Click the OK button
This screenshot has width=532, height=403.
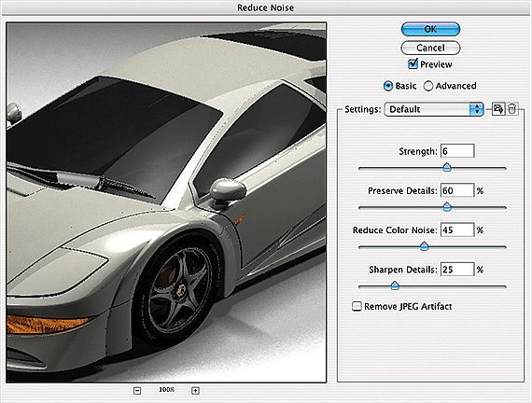pos(430,29)
